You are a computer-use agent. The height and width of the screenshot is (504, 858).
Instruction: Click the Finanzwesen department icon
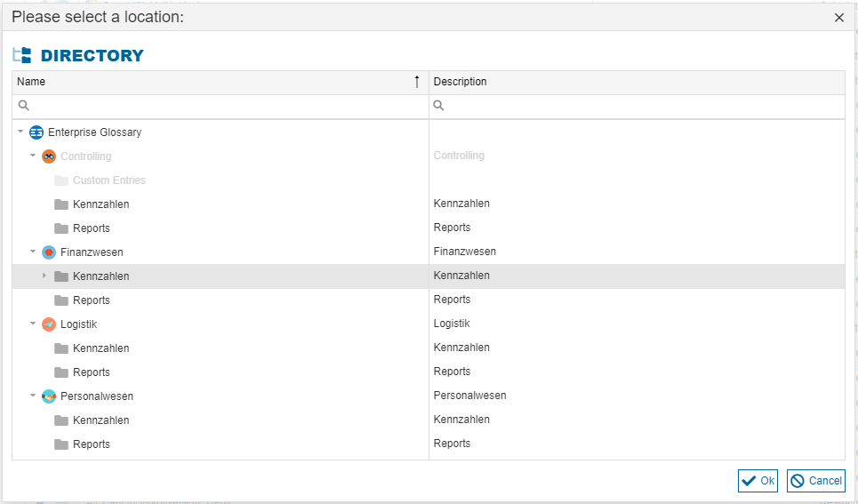tap(49, 252)
